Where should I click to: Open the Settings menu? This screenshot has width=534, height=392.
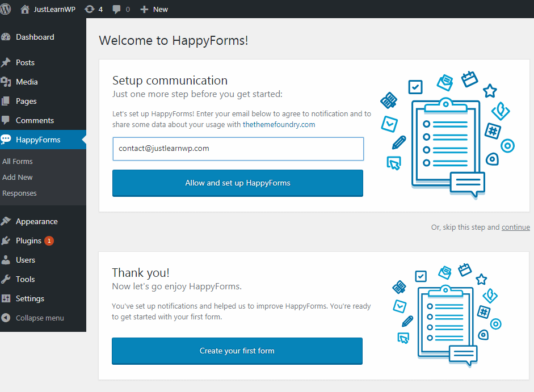(43, 299)
